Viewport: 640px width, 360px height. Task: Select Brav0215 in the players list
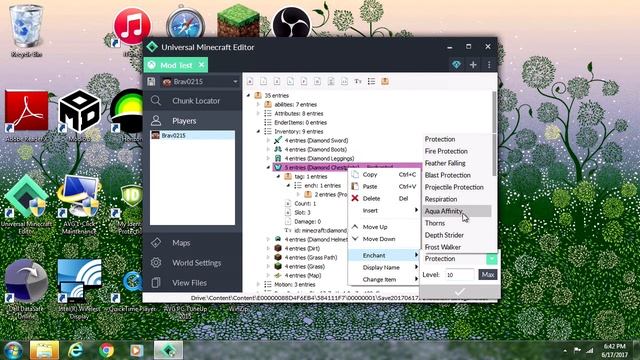[192, 136]
